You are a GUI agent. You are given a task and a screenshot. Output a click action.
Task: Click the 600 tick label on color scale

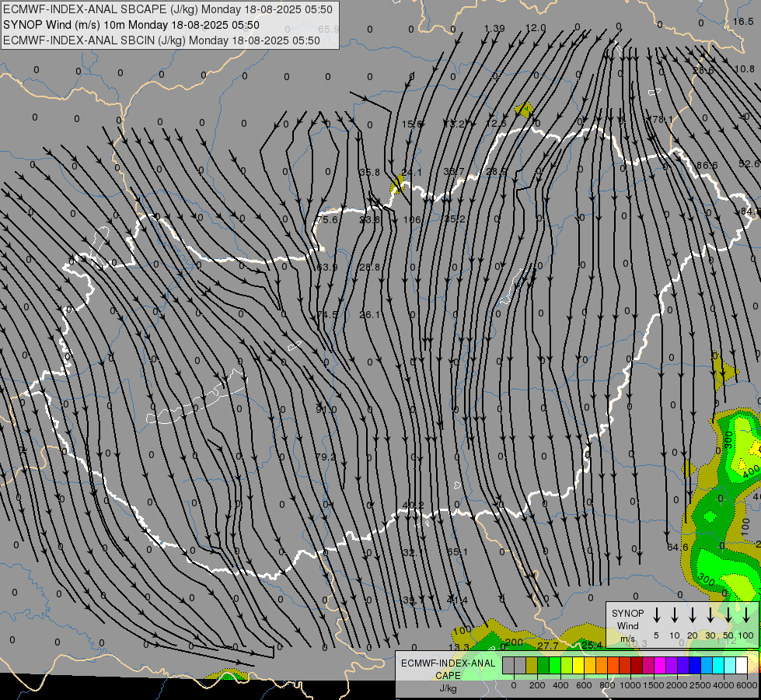(584, 685)
